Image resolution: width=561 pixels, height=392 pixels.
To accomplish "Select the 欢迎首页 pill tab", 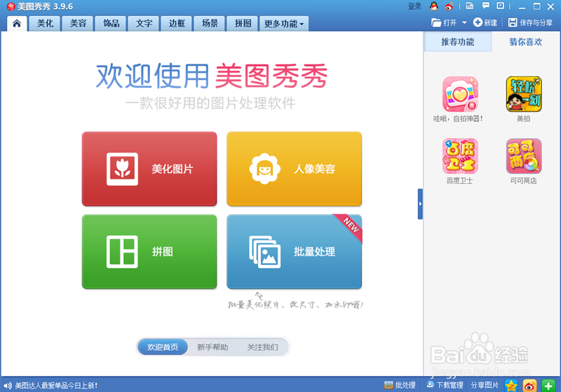I will pos(163,347).
